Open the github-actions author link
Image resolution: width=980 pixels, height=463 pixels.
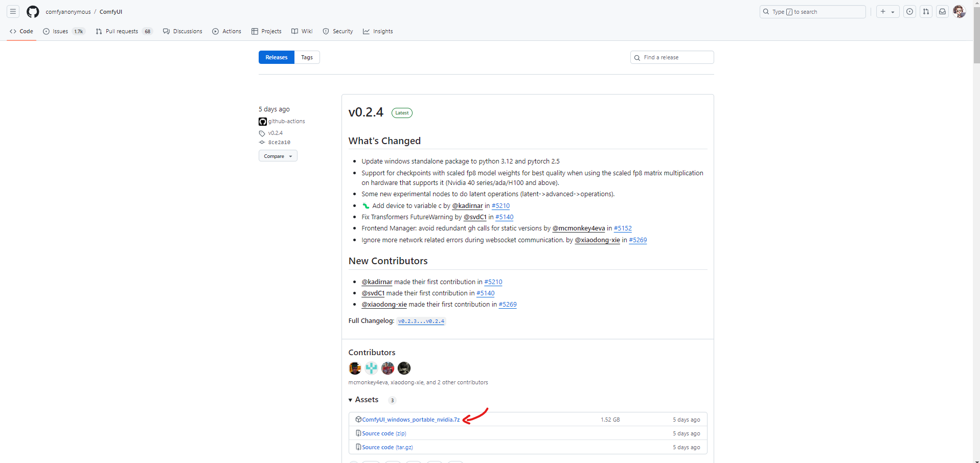[x=286, y=121]
